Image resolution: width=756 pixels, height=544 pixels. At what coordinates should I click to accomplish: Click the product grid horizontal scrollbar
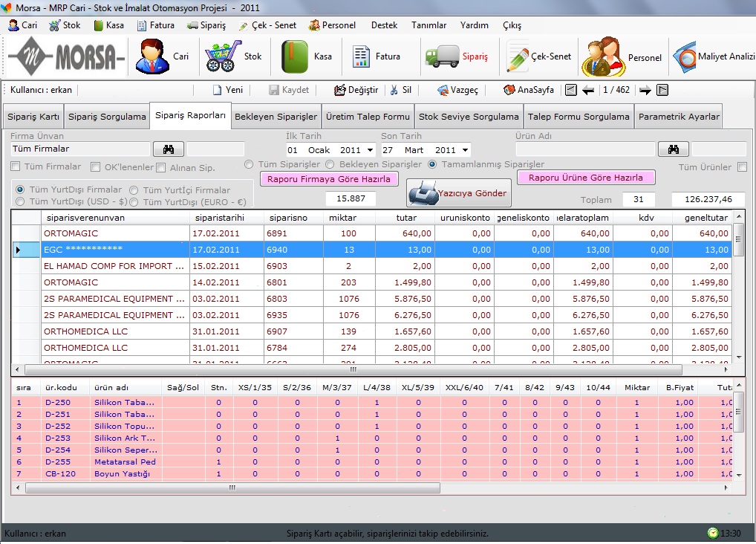coord(232,488)
